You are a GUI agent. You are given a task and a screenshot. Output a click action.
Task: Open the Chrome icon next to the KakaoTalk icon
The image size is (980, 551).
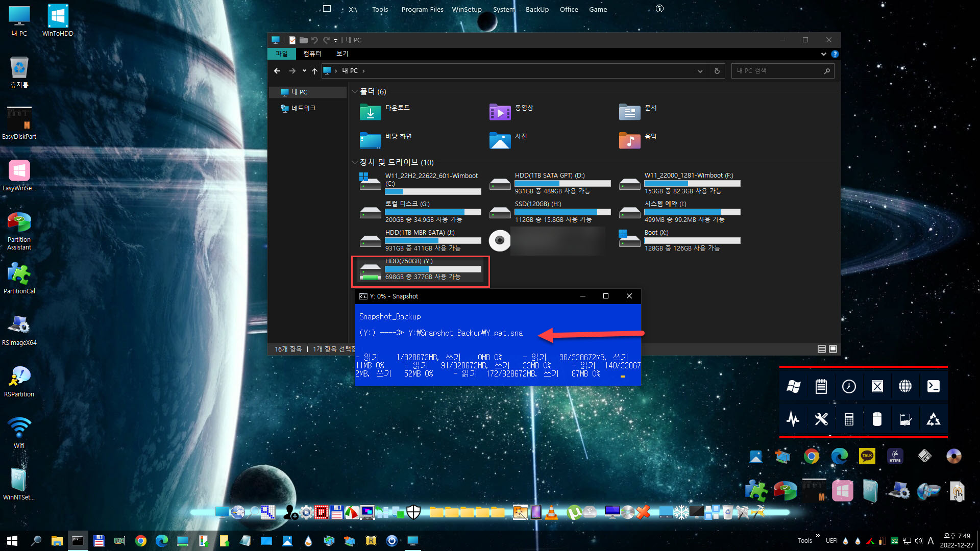coord(811,456)
